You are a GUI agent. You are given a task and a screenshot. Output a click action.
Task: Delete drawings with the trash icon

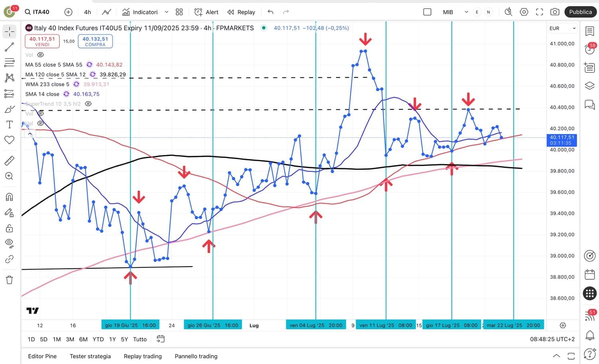tap(10, 280)
